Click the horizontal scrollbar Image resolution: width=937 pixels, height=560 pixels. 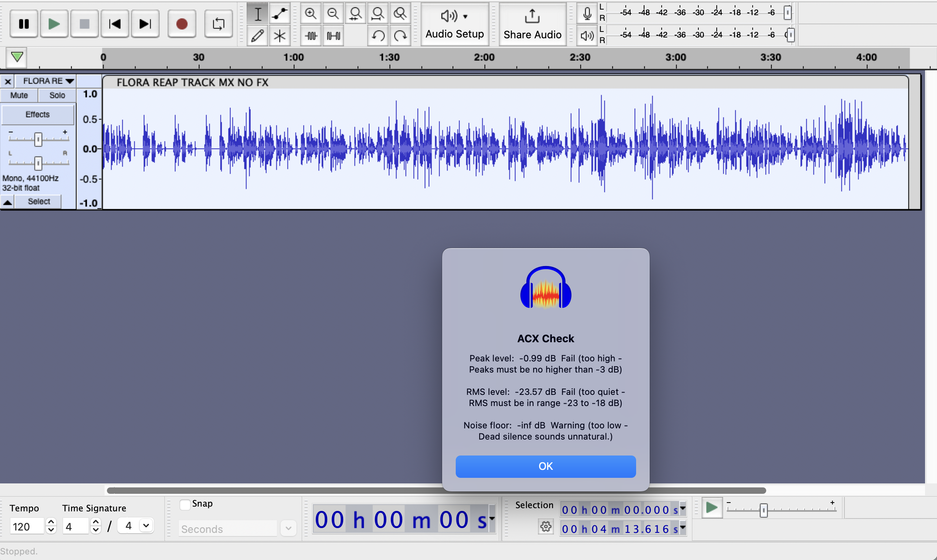click(436, 490)
